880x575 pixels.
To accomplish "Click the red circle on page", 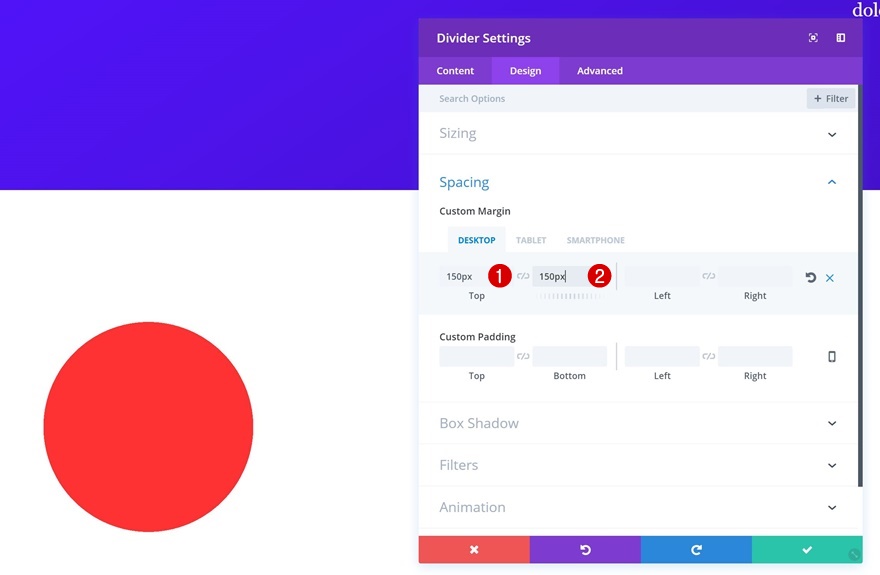I will click(148, 426).
